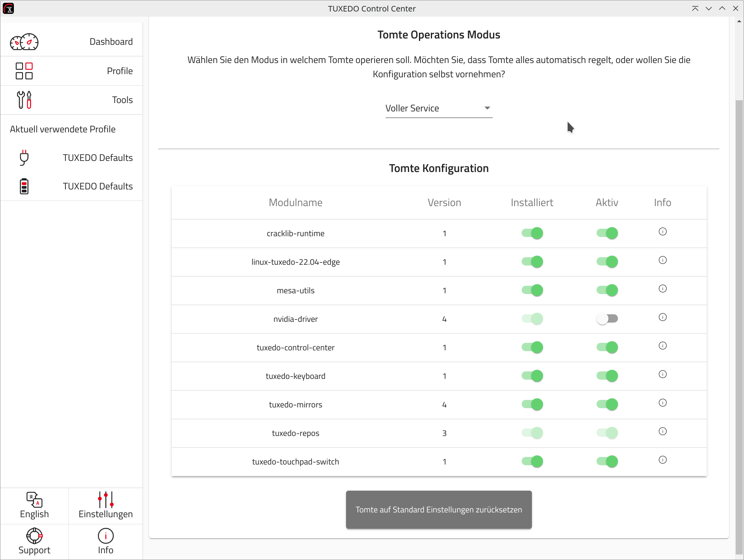Toggle Installiert for tuxedo-control-center
Image resolution: width=744 pixels, height=560 pixels.
tap(532, 347)
